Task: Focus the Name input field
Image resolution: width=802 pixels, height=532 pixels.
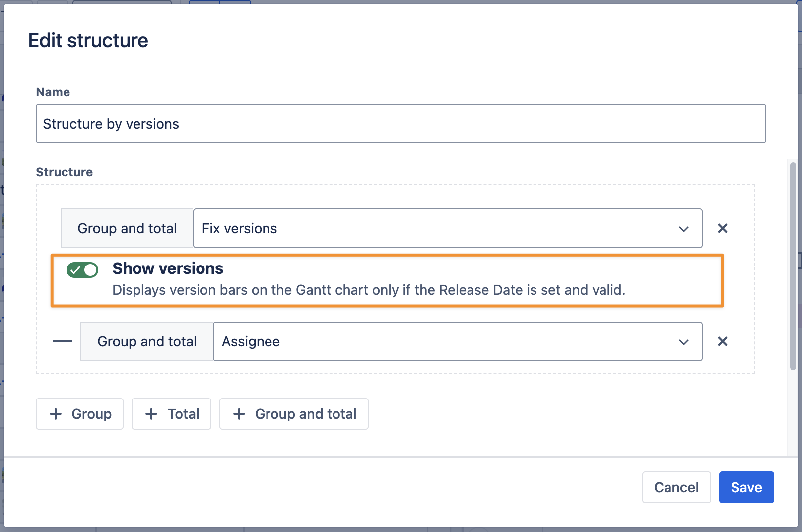Action: pos(401,124)
